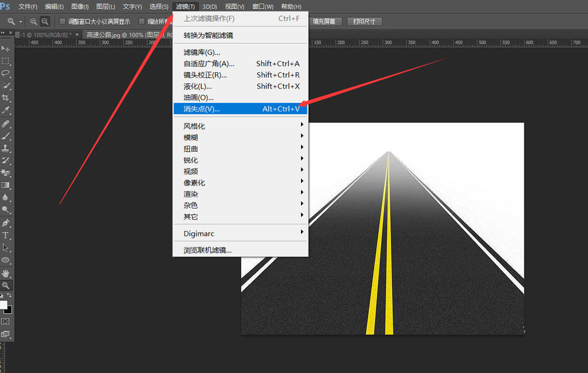
Task: Expand the 模糊 submenu
Action: 240,137
